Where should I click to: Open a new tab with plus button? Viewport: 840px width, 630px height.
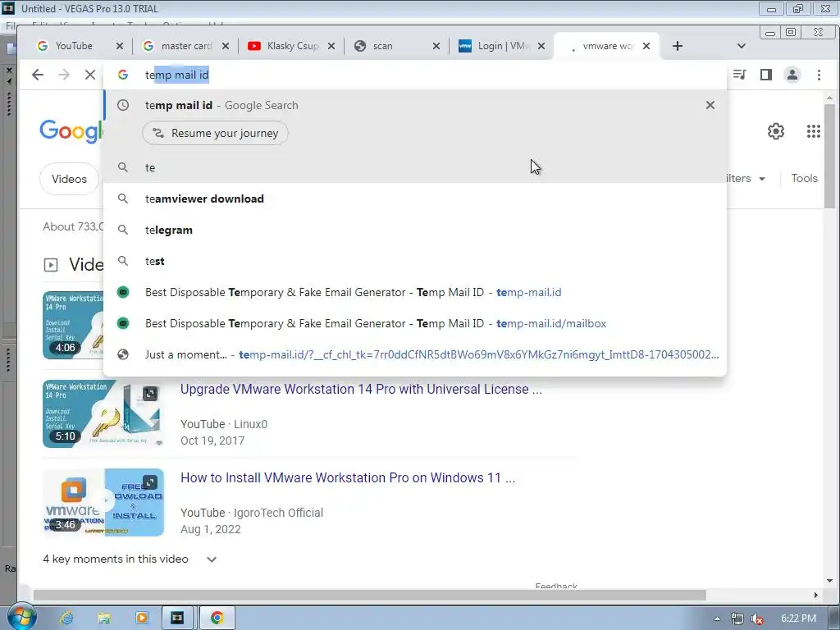tap(677, 46)
